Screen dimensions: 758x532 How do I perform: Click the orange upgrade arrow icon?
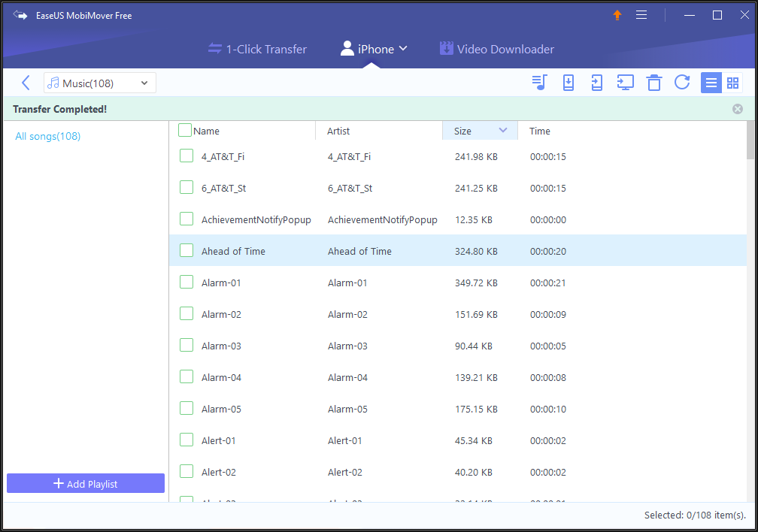tap(617, 15)
